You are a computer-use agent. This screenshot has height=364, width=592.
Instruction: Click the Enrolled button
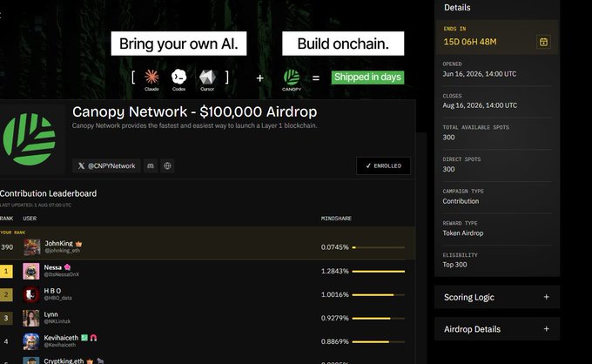[x=383, y=165]
